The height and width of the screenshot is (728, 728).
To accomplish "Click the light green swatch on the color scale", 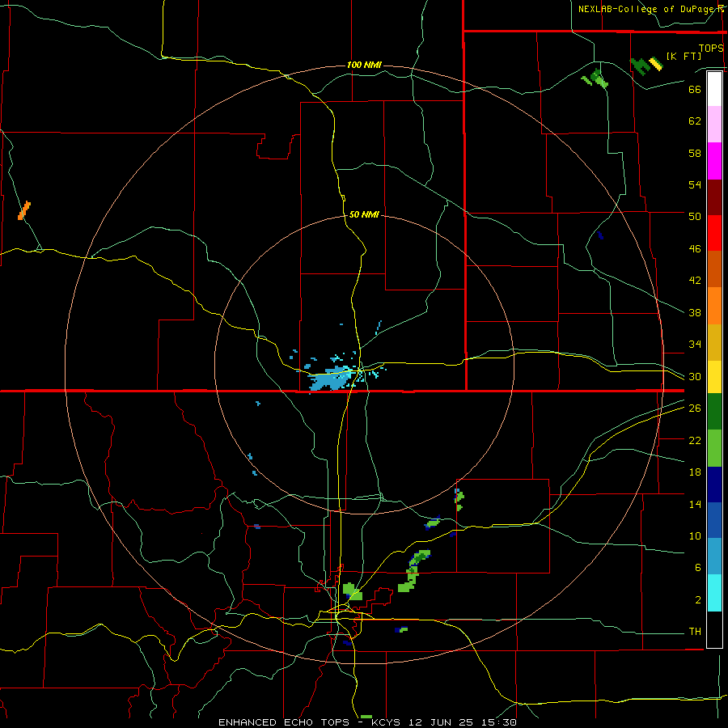I will pyautogui.click(x=714, y=448).
